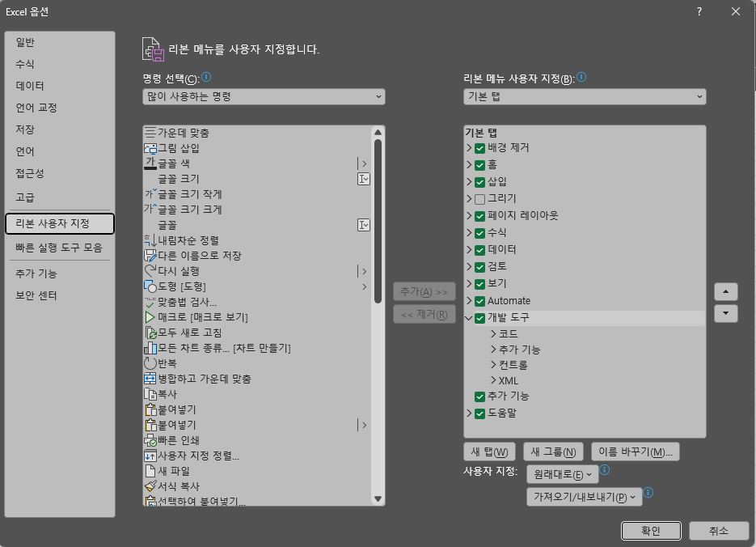Image resolution: width=756 pixels, height=547 pixels.
Task: Select the 모든 차트 종류 chart icon
Action: pos(150,348)
